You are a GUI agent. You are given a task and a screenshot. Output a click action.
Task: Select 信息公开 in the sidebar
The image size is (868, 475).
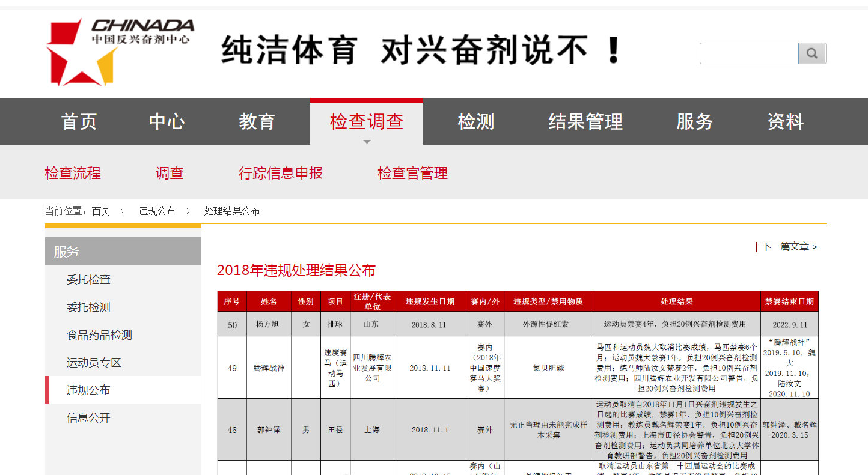tap(88, 418)
